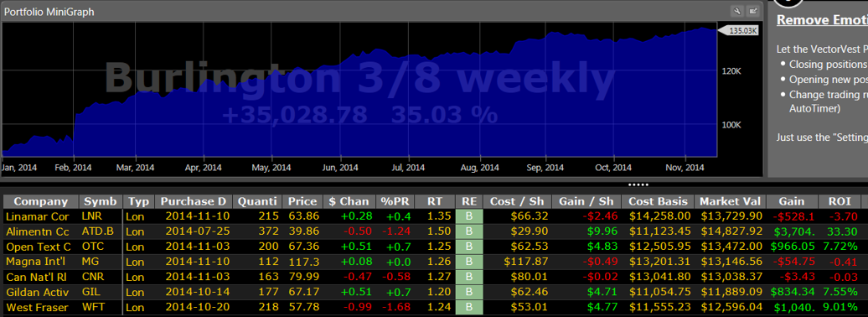This screenshot has width=868, height=317.
Task: Sort by the Gain / Sh column header
Action: (586, 202)
